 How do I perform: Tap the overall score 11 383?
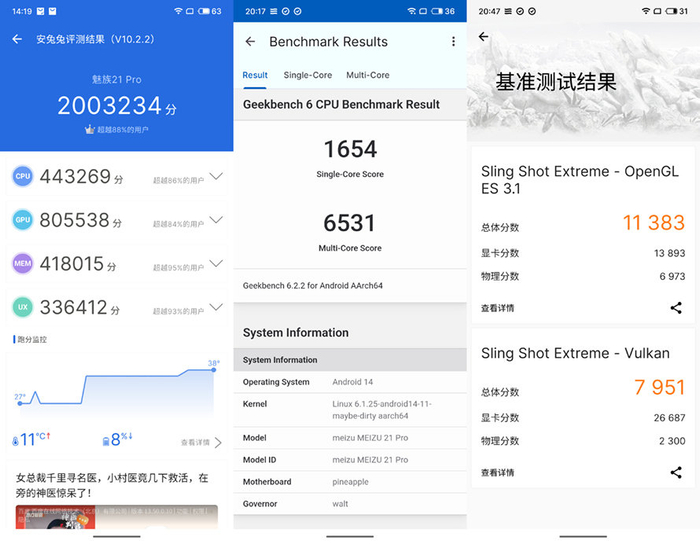coord(654,223)
